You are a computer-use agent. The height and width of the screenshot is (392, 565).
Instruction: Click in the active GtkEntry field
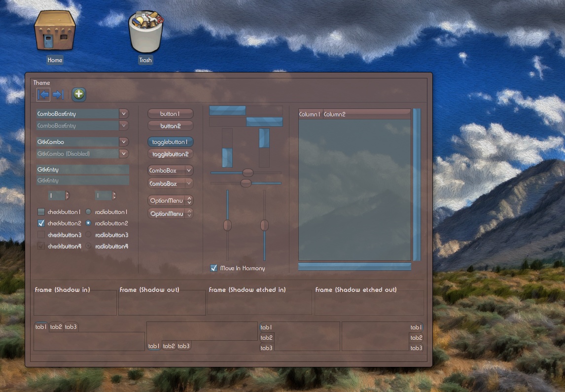(82, 169)
